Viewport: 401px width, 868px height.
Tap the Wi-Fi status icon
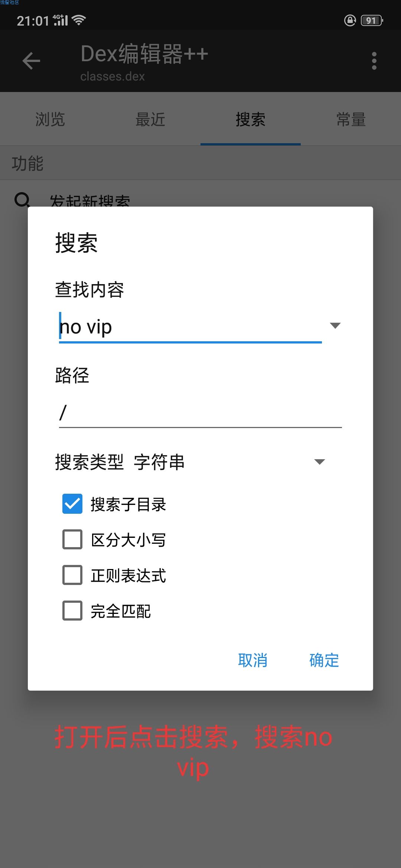(x=79, y=20)
